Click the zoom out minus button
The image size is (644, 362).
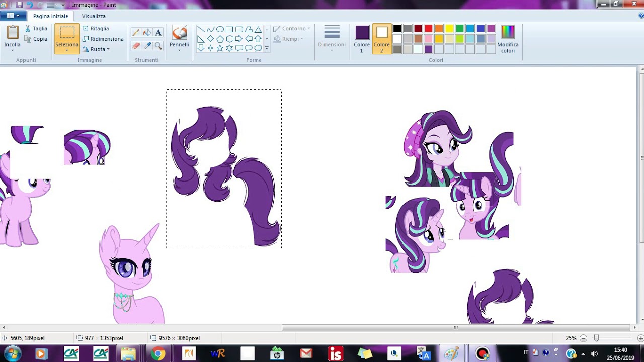[583, 338]
